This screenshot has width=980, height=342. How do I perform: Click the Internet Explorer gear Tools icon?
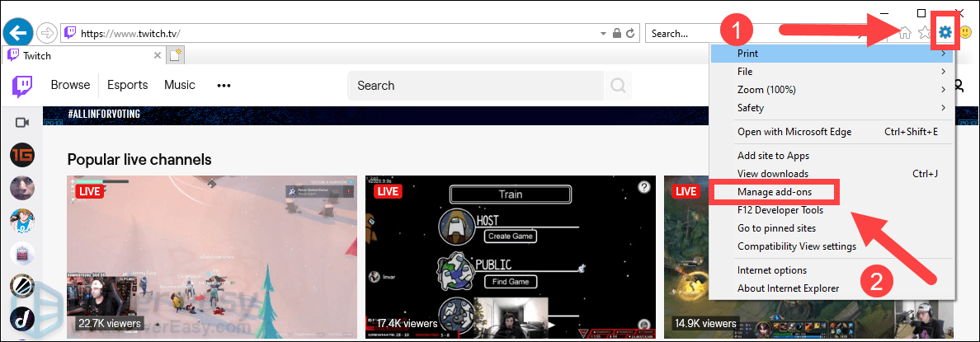click(x=945, y=33)
